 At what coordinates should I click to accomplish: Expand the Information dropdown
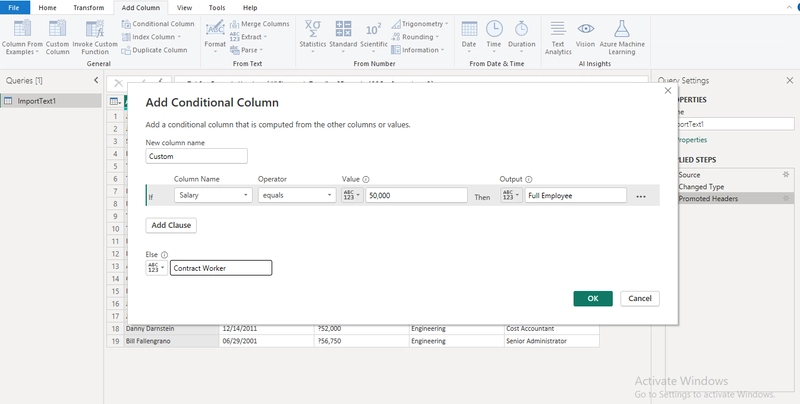coord(418,50)
